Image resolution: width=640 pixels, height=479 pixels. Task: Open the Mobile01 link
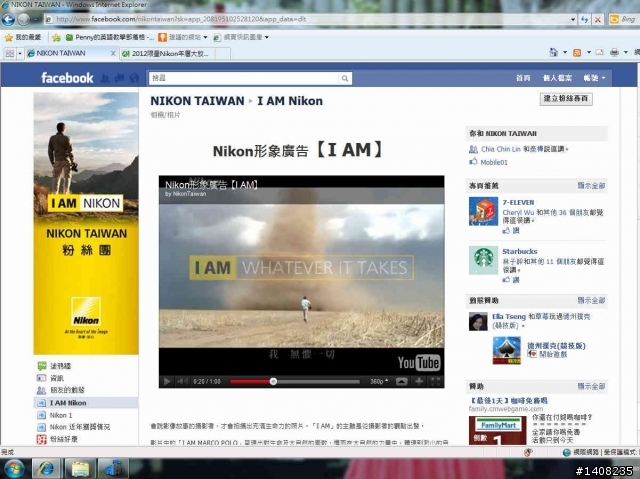coord(494,162)
